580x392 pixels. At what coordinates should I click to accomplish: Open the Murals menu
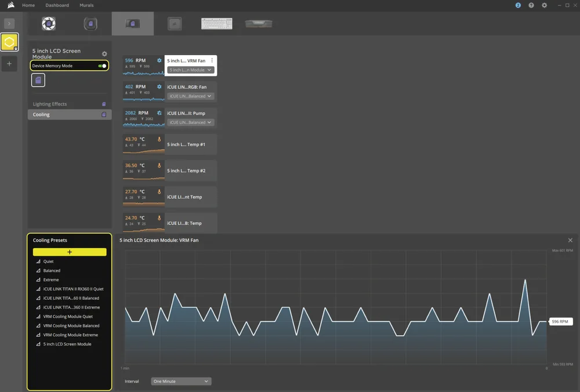pyautogui.click(x=86, y=5)
